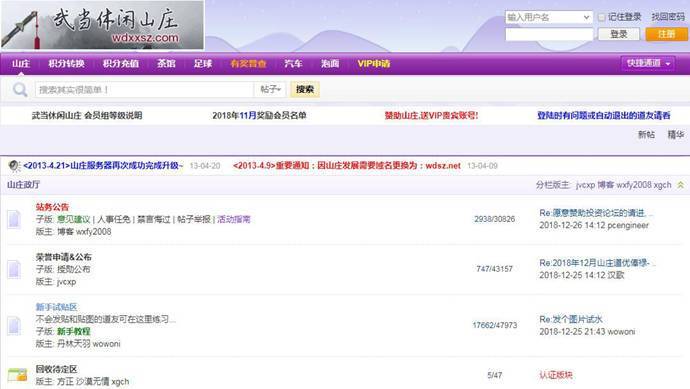Open the 站务公告 forum page icon
690x389 pixels.
point(14,219)
